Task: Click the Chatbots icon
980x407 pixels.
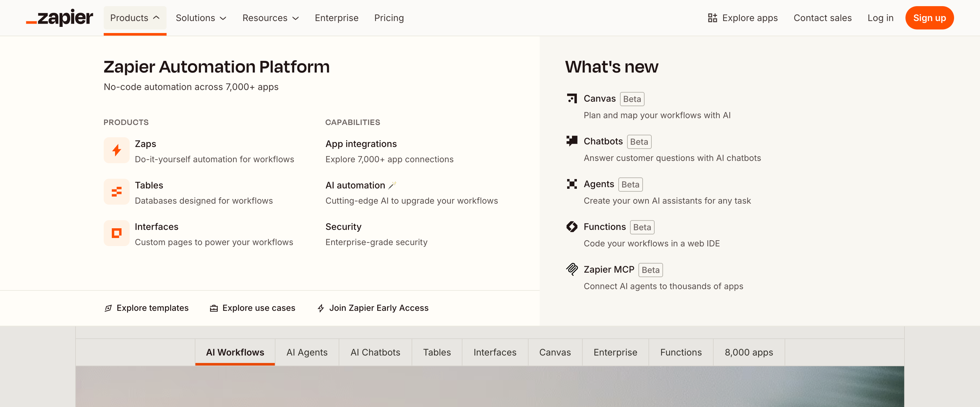Action: 571,141
